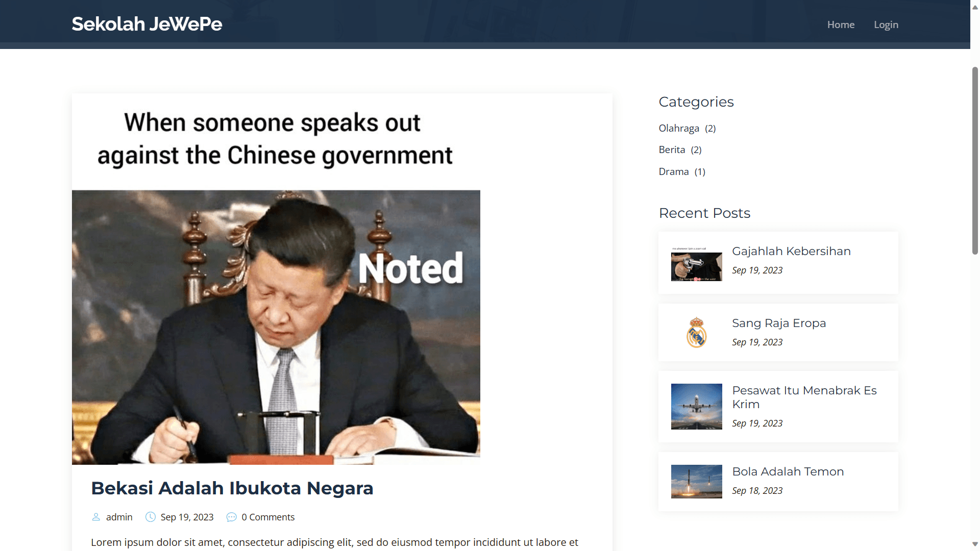
Task: Open the rocket launch thumbnail post
Action: (696, 482)
